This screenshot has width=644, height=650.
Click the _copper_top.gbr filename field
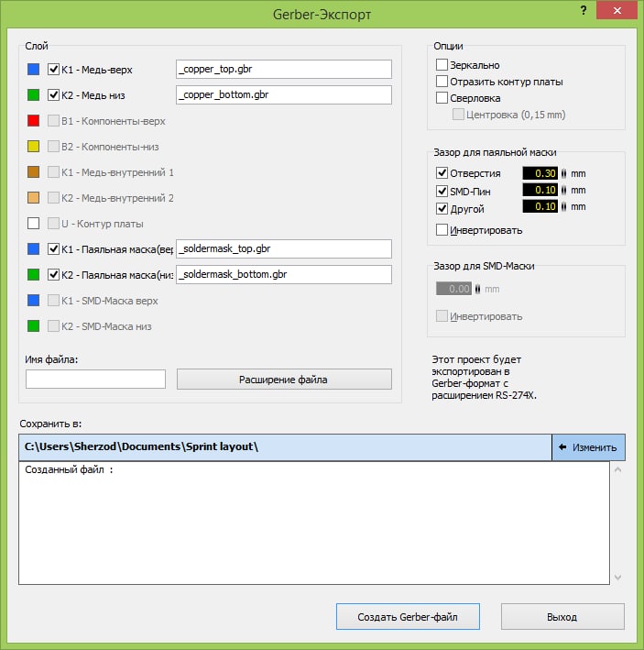coord(284,70)
